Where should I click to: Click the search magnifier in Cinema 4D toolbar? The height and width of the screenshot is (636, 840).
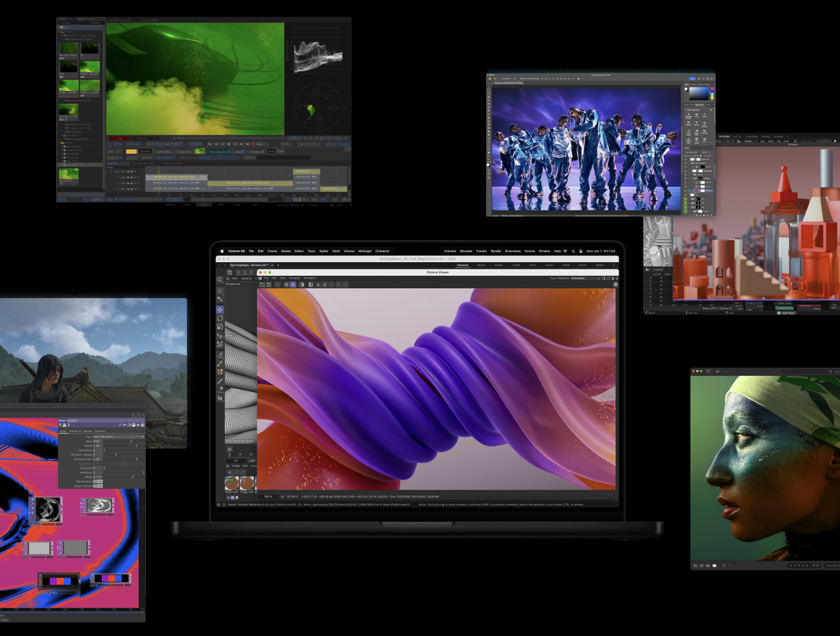(220, 280)
